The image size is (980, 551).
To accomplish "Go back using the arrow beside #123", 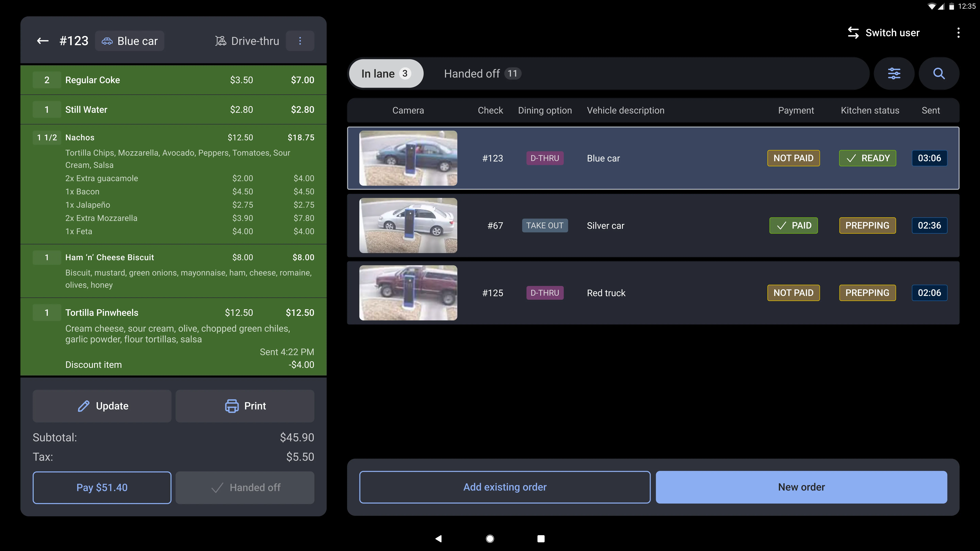I will coord(43,41).
